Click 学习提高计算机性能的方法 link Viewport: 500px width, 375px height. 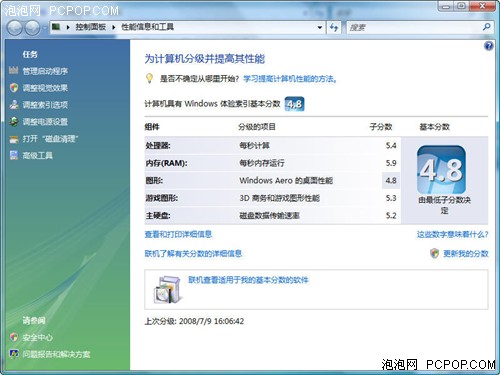pos(290,79)
